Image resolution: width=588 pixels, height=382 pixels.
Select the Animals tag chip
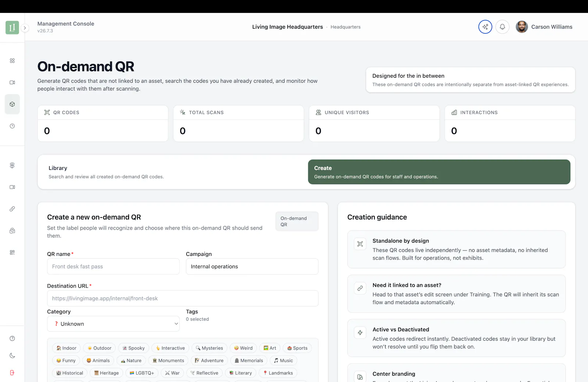pyautogui.click(x=98, y=361)
